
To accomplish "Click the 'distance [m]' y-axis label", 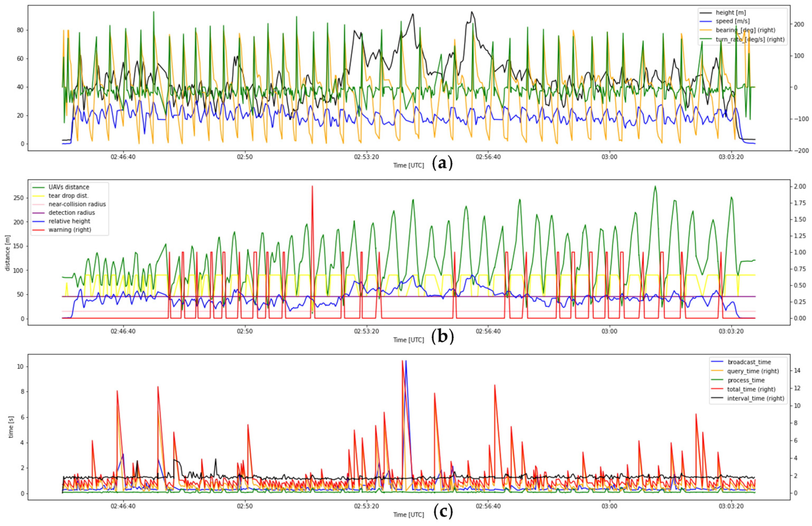I will click(x=7, y=253).
